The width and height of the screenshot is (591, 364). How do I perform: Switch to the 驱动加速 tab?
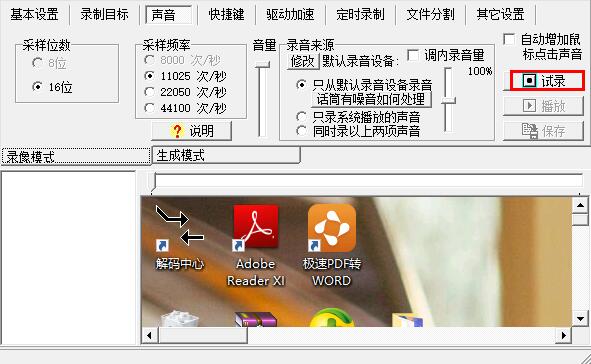pyautogui.click(x=290, y=15)
